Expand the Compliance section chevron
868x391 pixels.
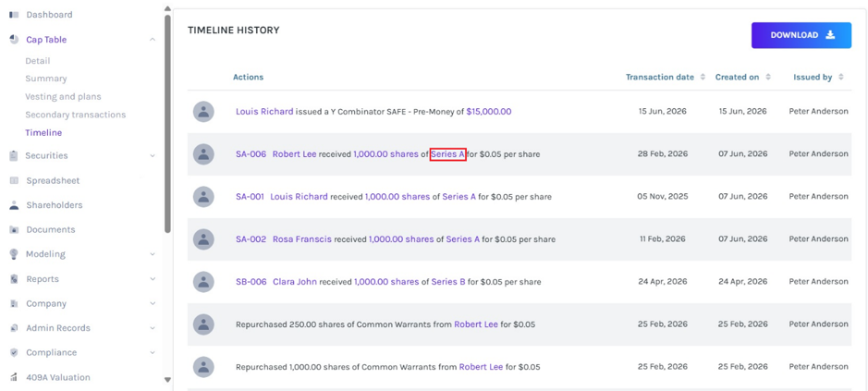[153, 352]
